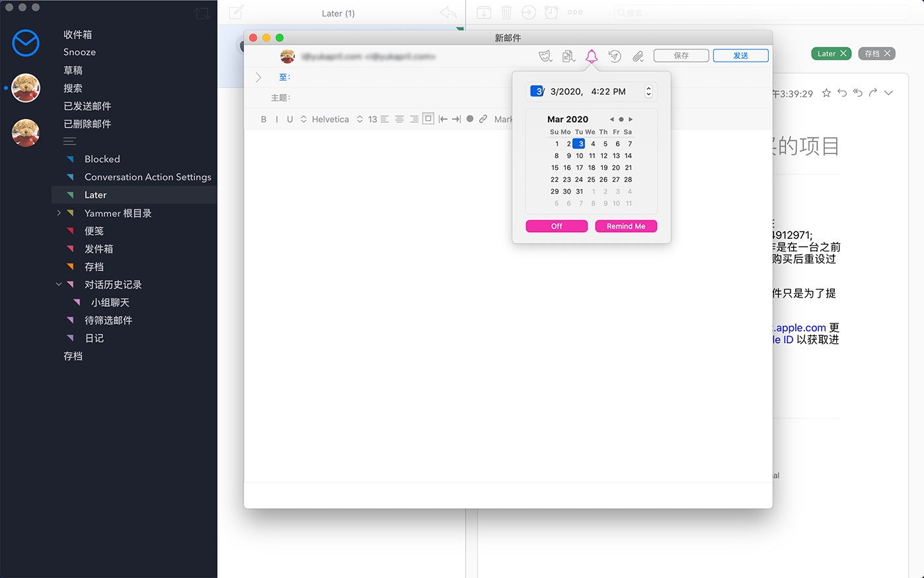Toggle bold text formatting
The width and height of the screenshot is (924, 578).
264,119
